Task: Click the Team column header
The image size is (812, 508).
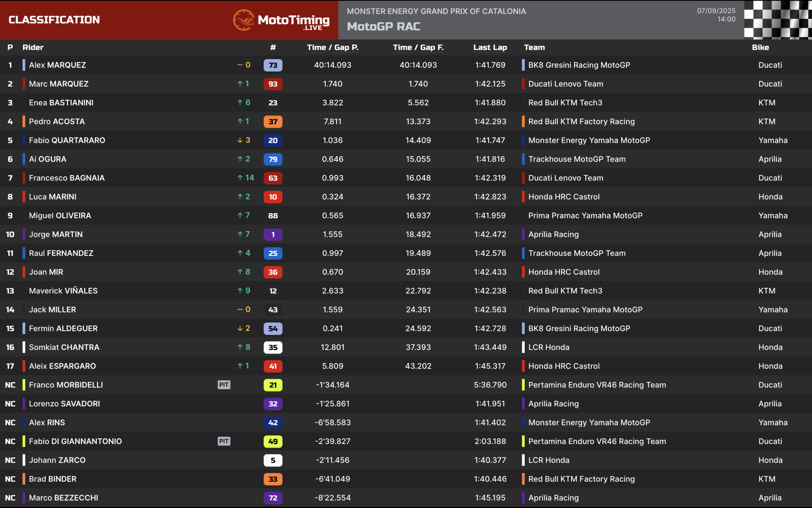Action: pos(534,47)
